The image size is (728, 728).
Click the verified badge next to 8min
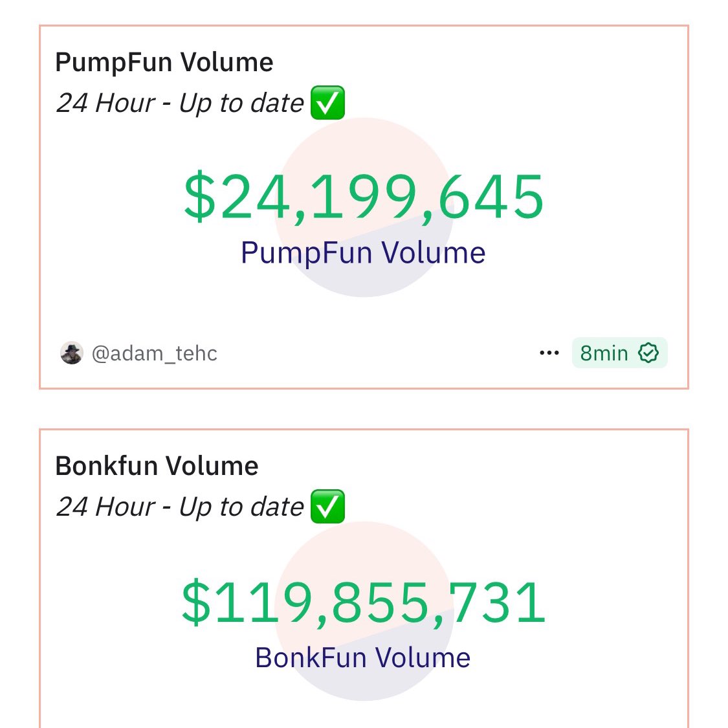pos(647,353)
